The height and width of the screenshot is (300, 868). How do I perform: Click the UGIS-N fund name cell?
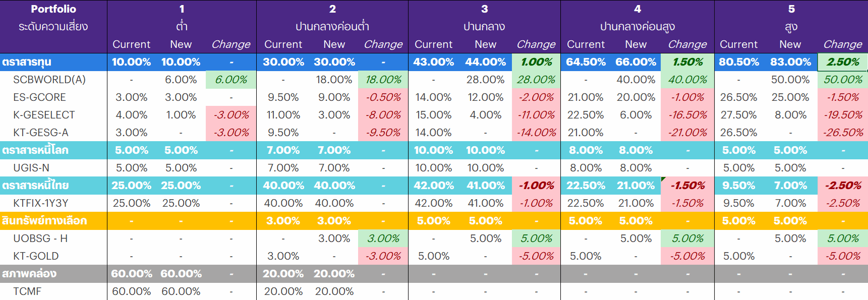[x=31, y=168]
